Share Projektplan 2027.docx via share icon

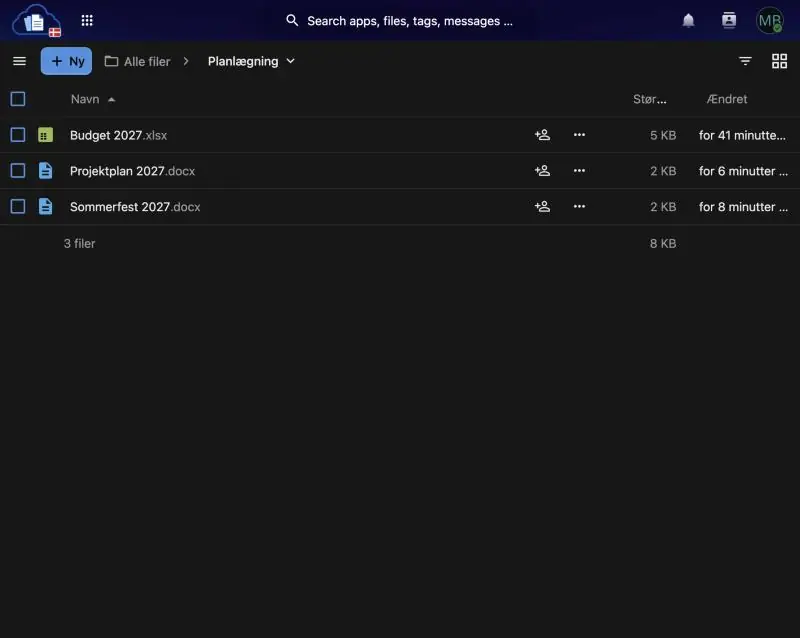click(542, 170)
